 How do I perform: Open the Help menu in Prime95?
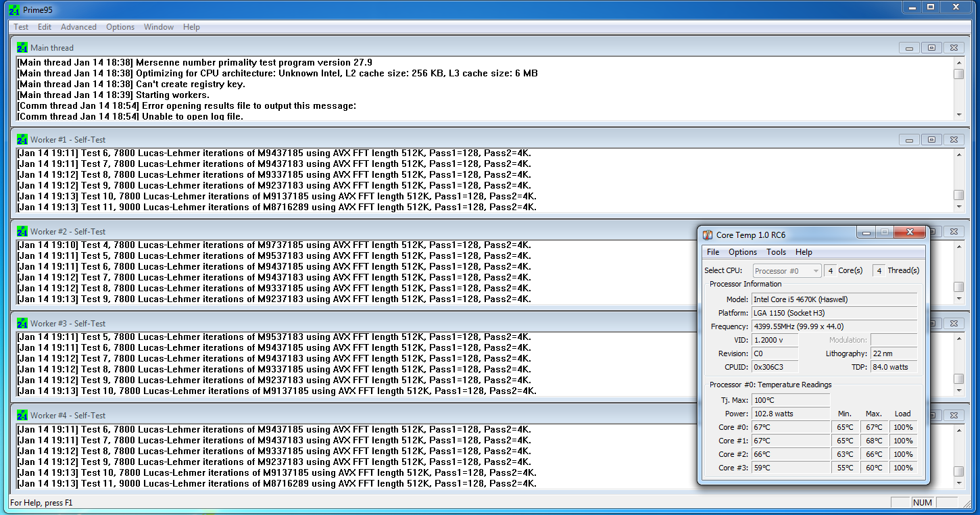click(191, 27)
